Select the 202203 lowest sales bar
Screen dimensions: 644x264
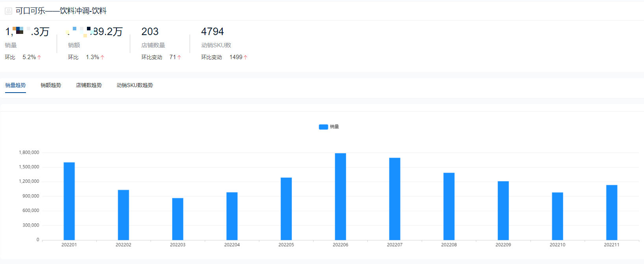pyautogui.click(x=178, y=219)
